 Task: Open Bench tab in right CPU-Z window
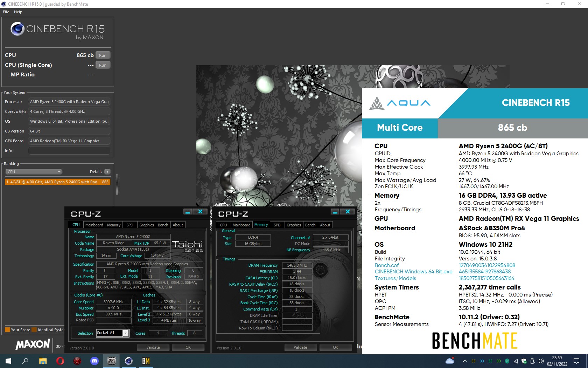310,225
